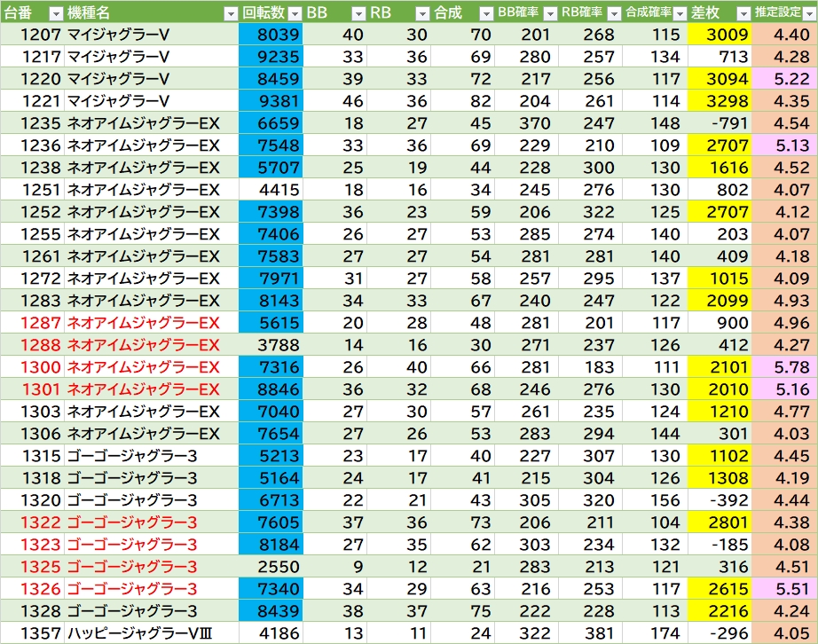
Task: Open the 台番 column filter dropdown
Action: click(x=55, y=12)
